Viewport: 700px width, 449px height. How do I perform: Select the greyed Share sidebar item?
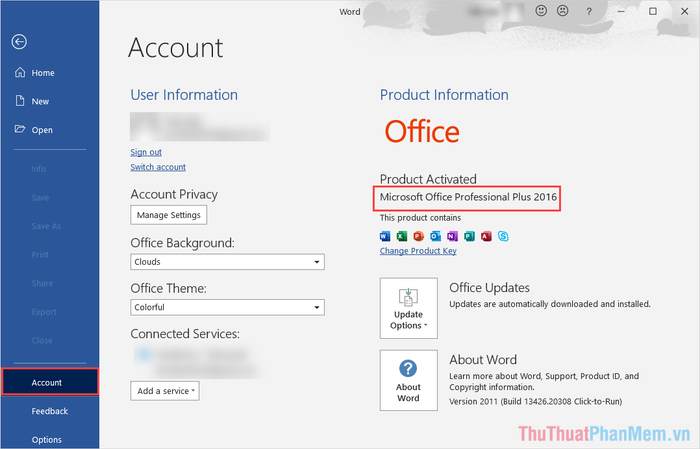pyautogui.click(x=42, y=283)
